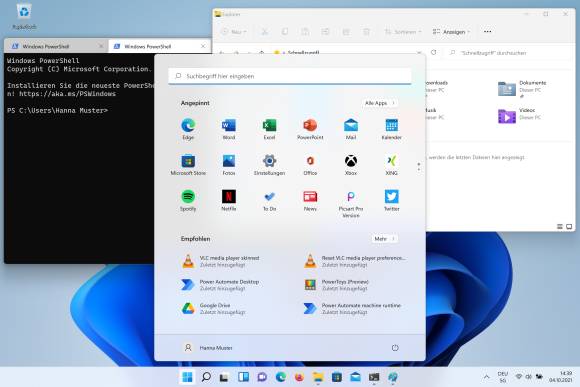Click the Alle Apps button
580x387 pixels.
pyautogui.click(x=380, y=103)
